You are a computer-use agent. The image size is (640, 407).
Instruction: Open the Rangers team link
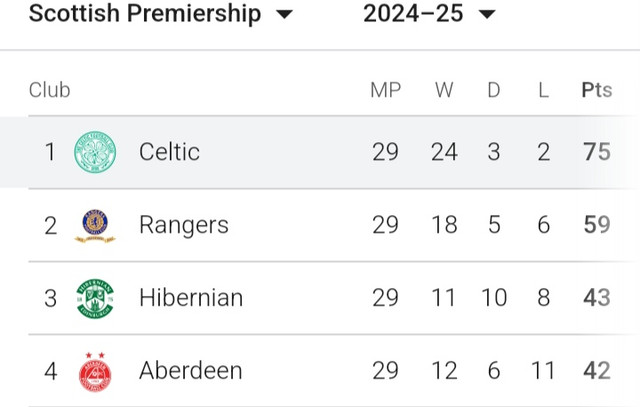[184, 225]
